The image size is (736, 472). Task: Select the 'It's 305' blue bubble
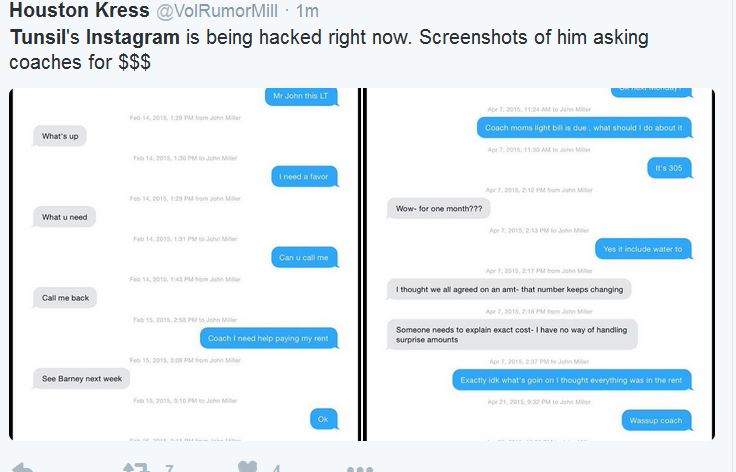(669, 168)
